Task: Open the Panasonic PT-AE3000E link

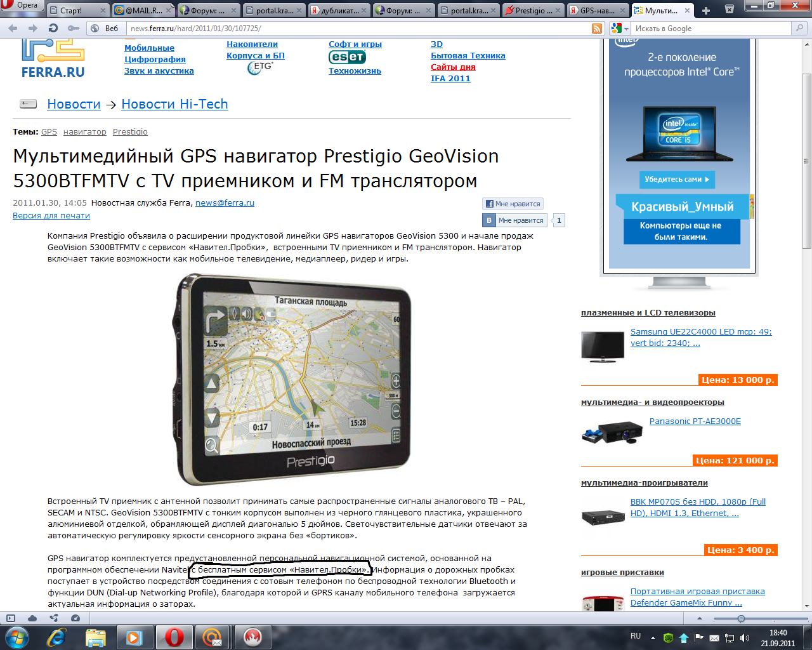Action: 695,421
